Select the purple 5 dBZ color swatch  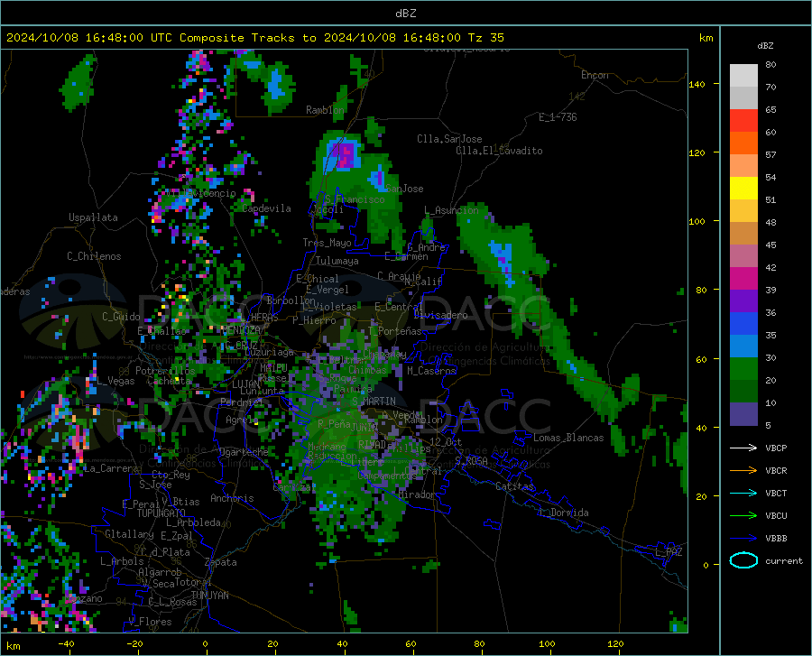[743, 414]
